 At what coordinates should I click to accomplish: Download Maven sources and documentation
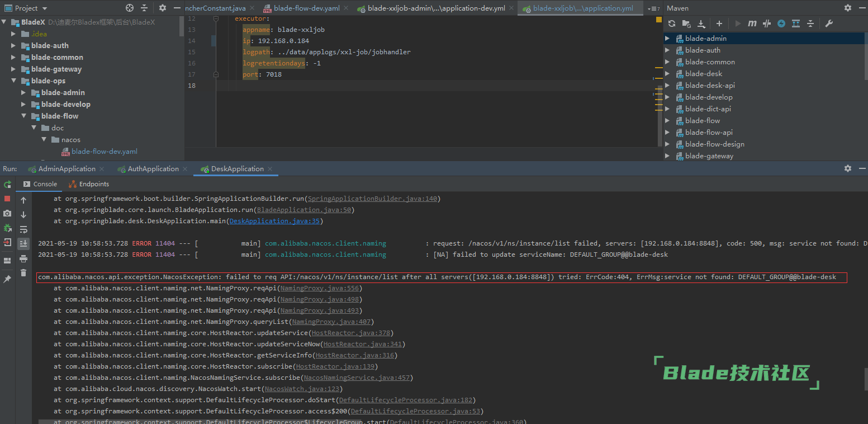[702, 23]
